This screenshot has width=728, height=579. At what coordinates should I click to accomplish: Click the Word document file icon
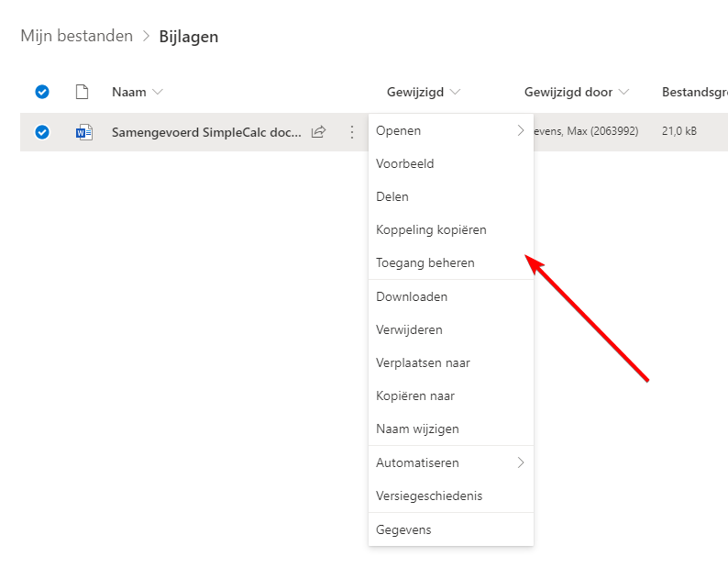(84, 132)
